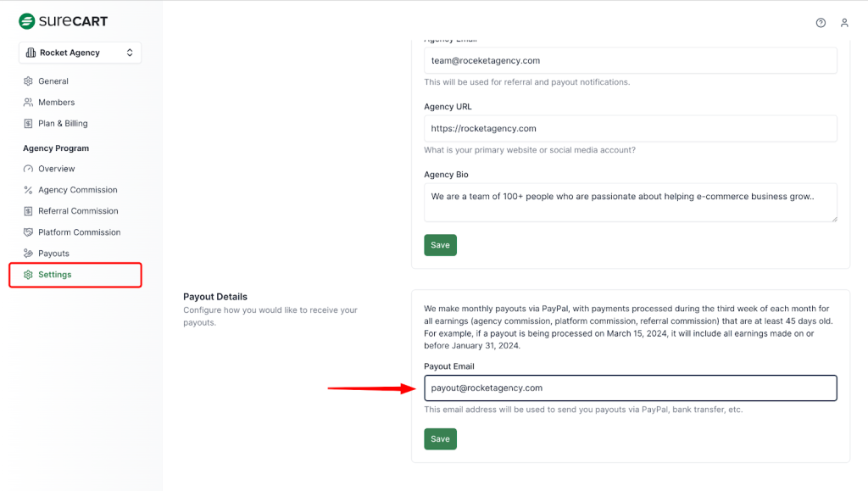Click the up-down chevron beside Rocket Agency

pyautogui.click(x=130, y=53)
